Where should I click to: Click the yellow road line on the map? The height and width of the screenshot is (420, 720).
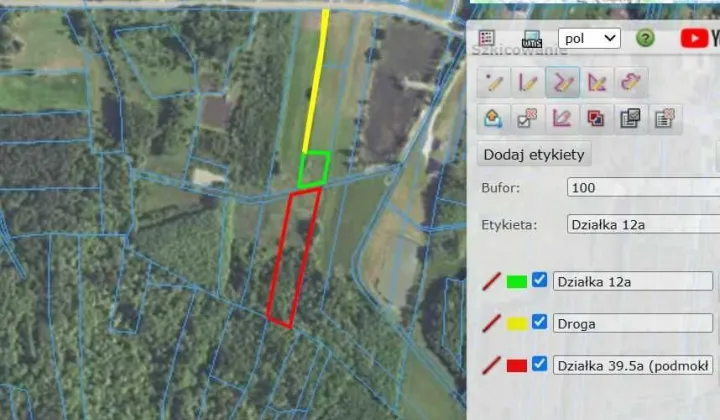(315, 81)
